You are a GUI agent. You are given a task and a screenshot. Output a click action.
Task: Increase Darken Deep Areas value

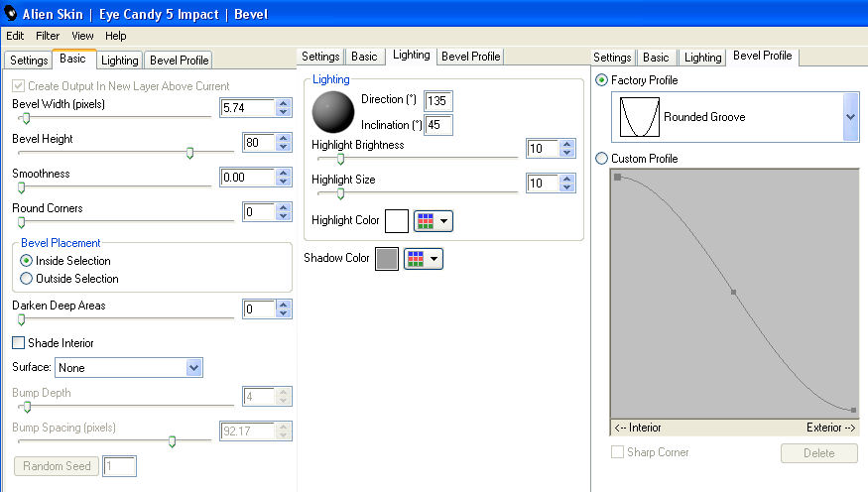284,305
